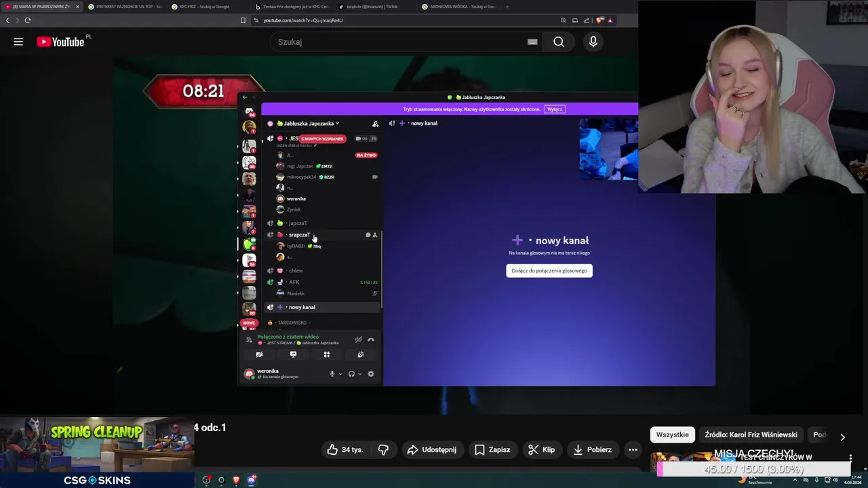Open the Discord app in the Windows taskbar
The height and width of the screenshot is (488, 868).
252,480
